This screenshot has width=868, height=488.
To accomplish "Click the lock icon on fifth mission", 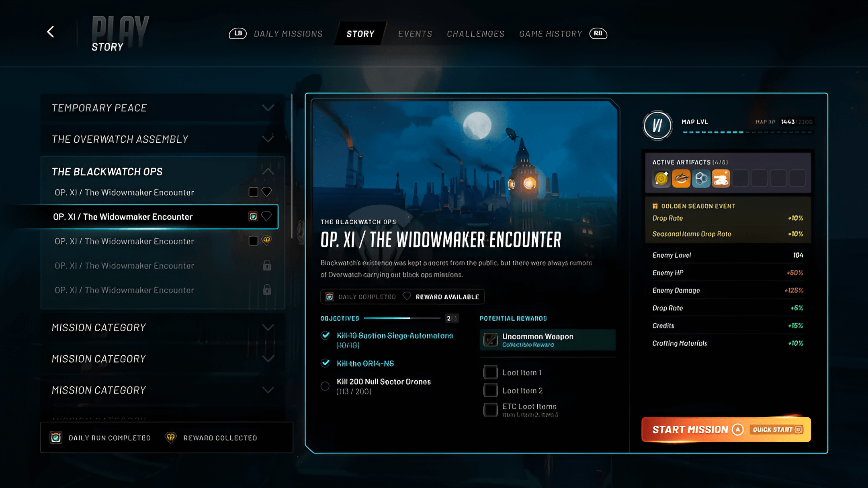I will 267,290.
